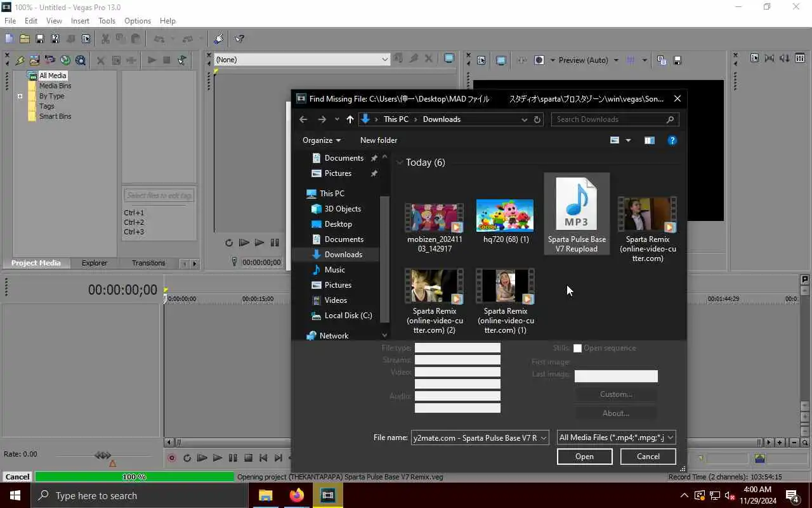Open the Tools menu
Viewport: 812px width, 508px height.
click(107, 21)
